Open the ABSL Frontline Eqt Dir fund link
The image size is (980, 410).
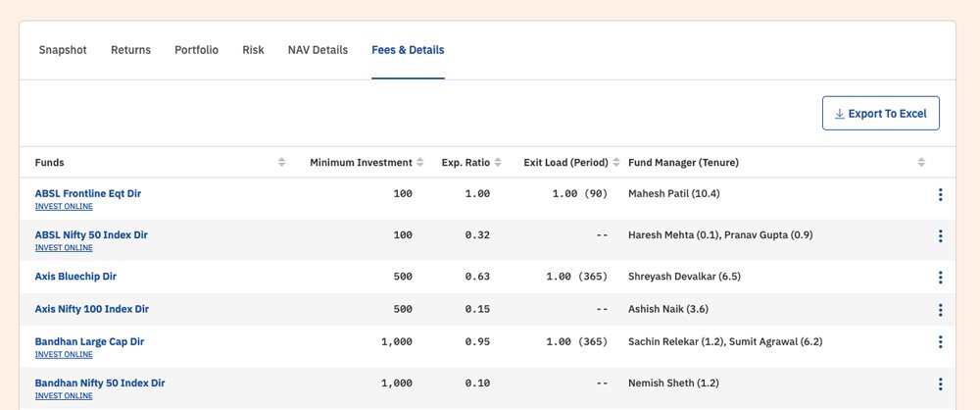[x=88, y=193]
